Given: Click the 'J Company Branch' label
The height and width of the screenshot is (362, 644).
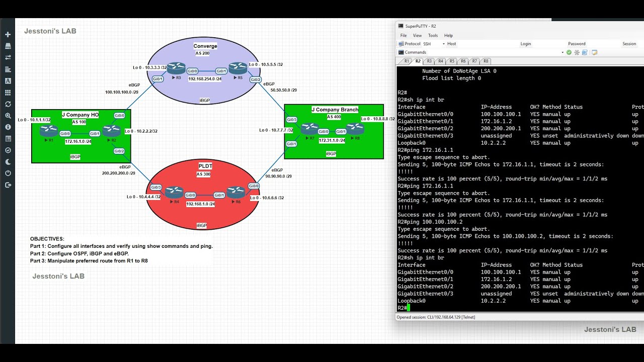Looking at the screenshot, I should tap(335, 110).
